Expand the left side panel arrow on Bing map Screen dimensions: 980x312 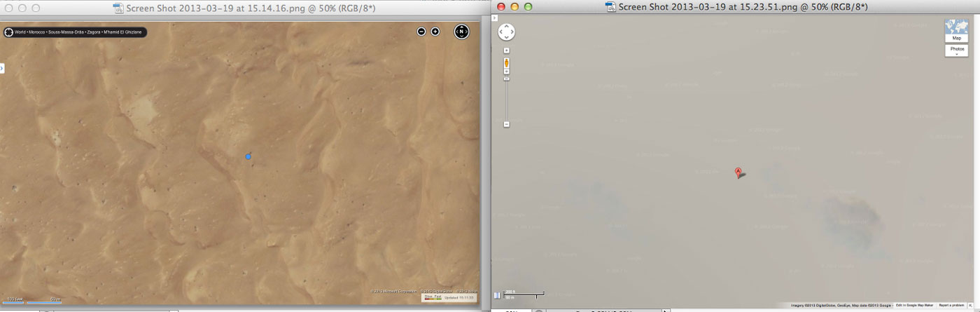click(x=2, y=68)
